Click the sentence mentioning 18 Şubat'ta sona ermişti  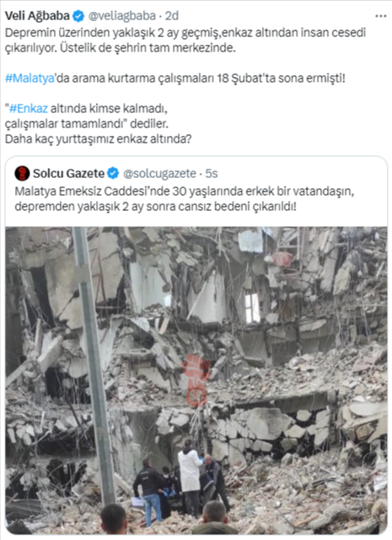pyautogui.click(x=175, y=78)
